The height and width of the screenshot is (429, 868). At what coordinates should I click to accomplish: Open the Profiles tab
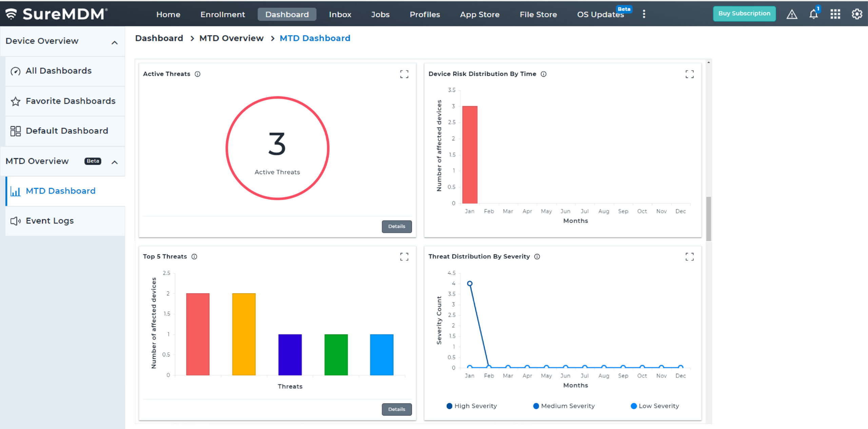(x=425, y=14)
